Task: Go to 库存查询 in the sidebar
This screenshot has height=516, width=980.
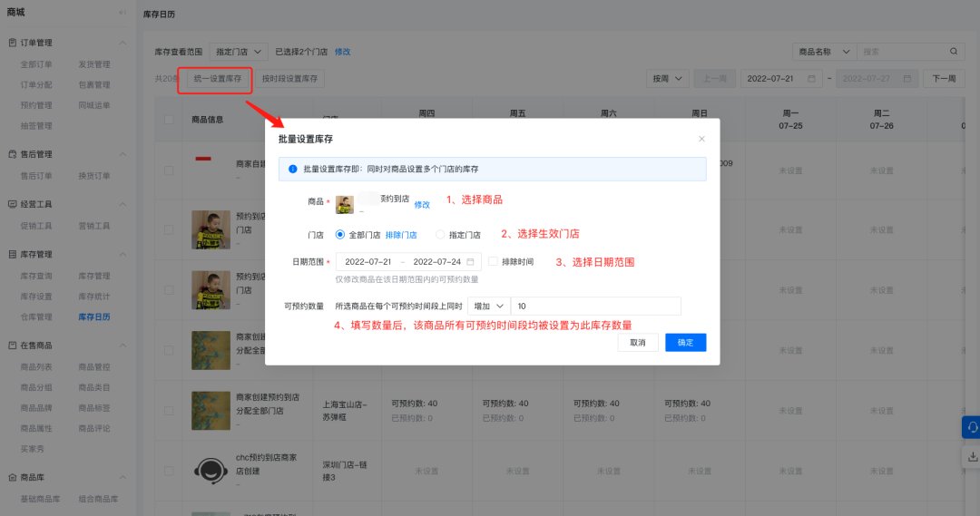Action: (36, 276)
